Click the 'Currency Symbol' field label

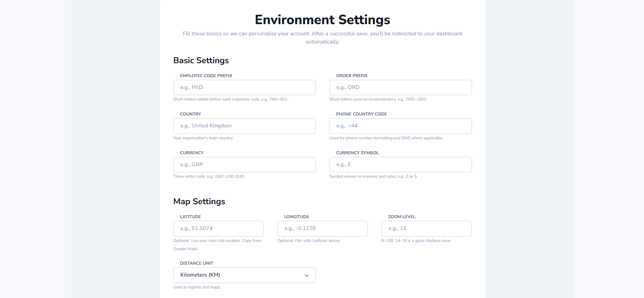pos(357,153)
